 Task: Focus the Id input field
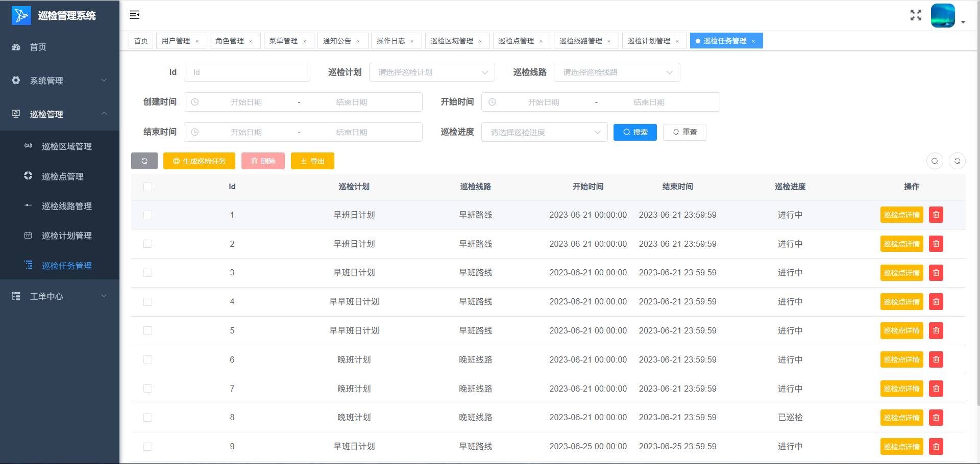pyautogui.click(x=247, y=72)
